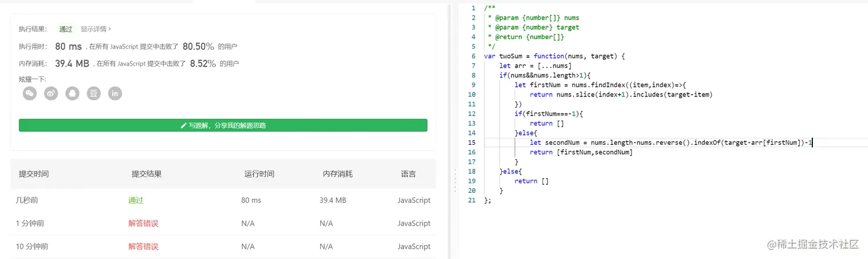This screenshot has height=259, width=868.
Task: Click JavaScript in the 几秒前 row
Action: (414, 200)
